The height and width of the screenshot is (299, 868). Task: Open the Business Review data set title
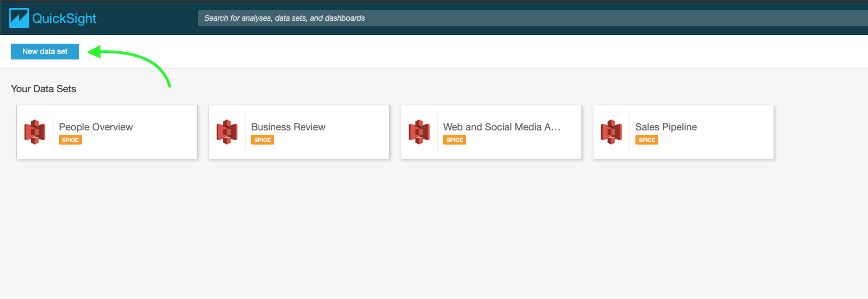coord(288,127)
